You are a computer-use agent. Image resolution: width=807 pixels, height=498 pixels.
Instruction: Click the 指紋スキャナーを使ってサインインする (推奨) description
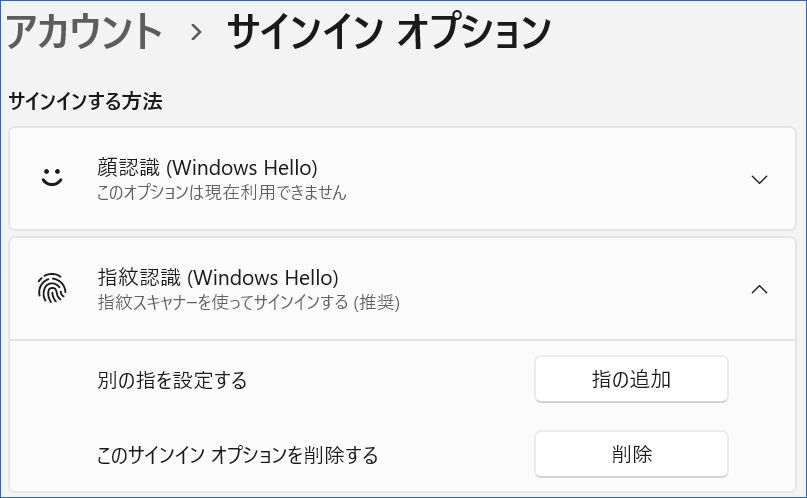pyautogui.click(x=249, y=303)
